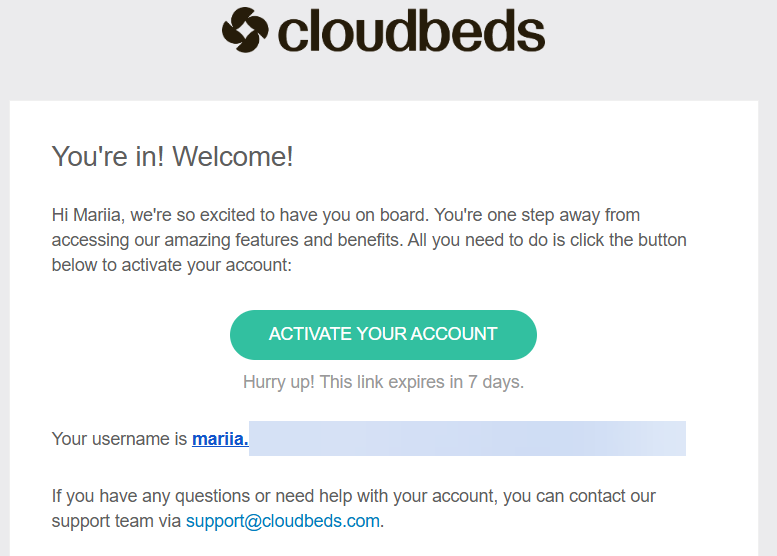Viewport: 777px width, 556px height.
Task: Click the "You're in! Welcome!" heading
Action: 172,156
